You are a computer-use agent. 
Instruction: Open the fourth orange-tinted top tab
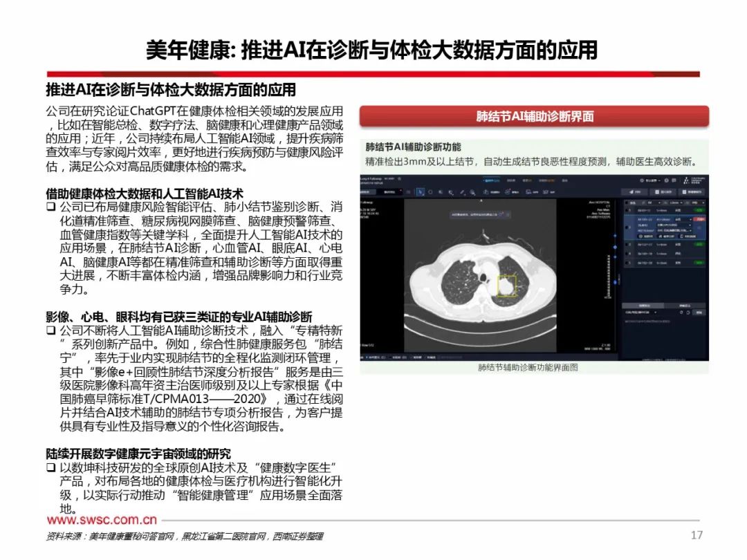(547, 180)
